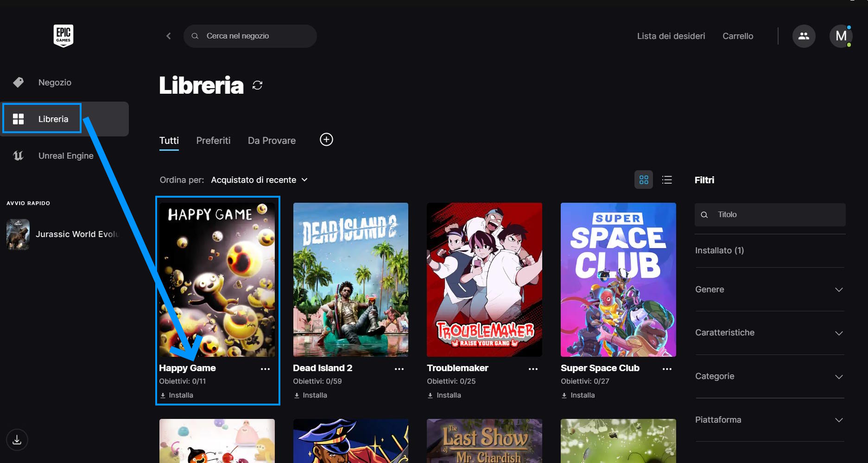Click Obiettivi: 0/25 text
Viewport: 868px width, 463px height.
tap(451, 381)
